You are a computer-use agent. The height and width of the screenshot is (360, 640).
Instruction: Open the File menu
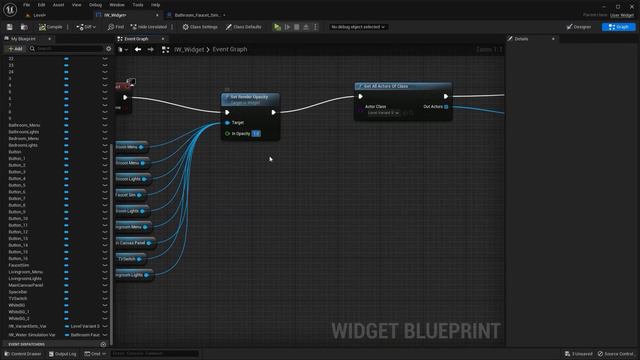(x=27, y=5)
